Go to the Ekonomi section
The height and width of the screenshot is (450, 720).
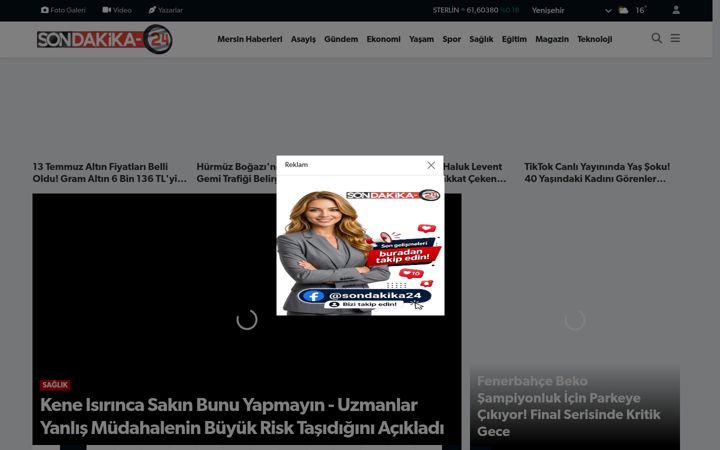tap(383, 39)
